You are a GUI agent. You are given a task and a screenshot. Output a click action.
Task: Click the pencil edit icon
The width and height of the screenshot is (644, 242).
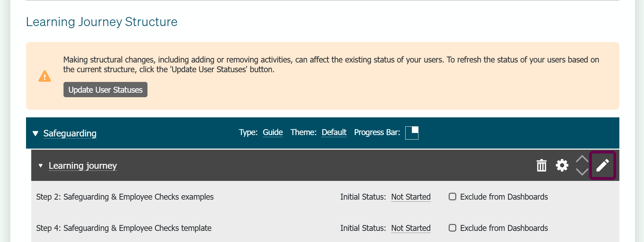(x=603, y=165)
